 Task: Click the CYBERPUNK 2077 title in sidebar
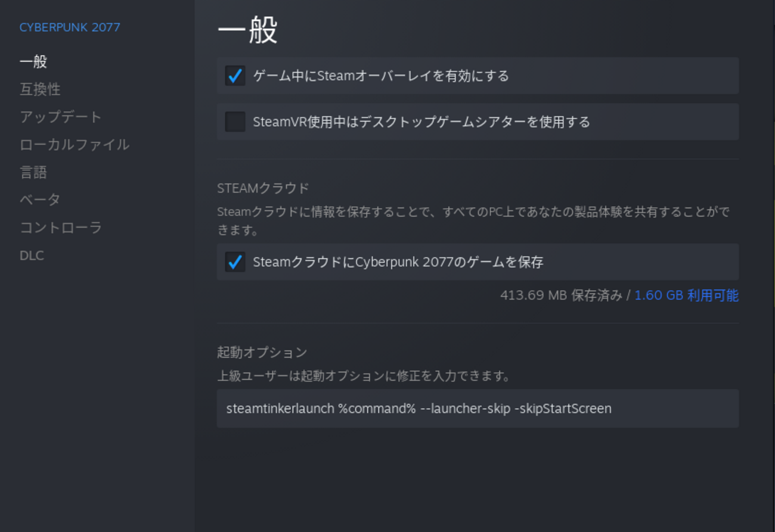[x=70, y=27]
